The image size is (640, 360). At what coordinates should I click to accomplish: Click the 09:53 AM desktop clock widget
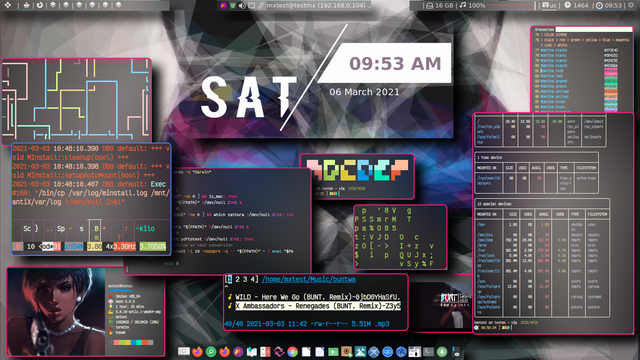coord(395,63)
